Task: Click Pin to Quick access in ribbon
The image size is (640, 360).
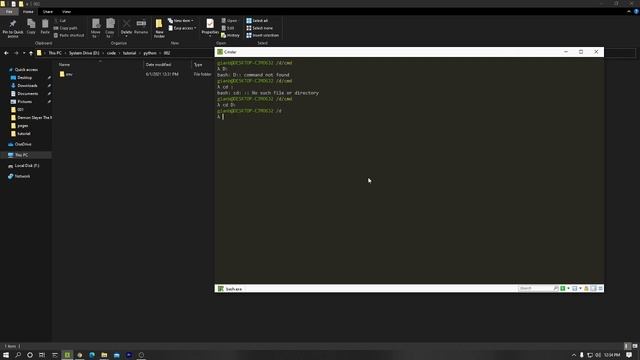Action: pyautogui.click(x=13, y=28)
